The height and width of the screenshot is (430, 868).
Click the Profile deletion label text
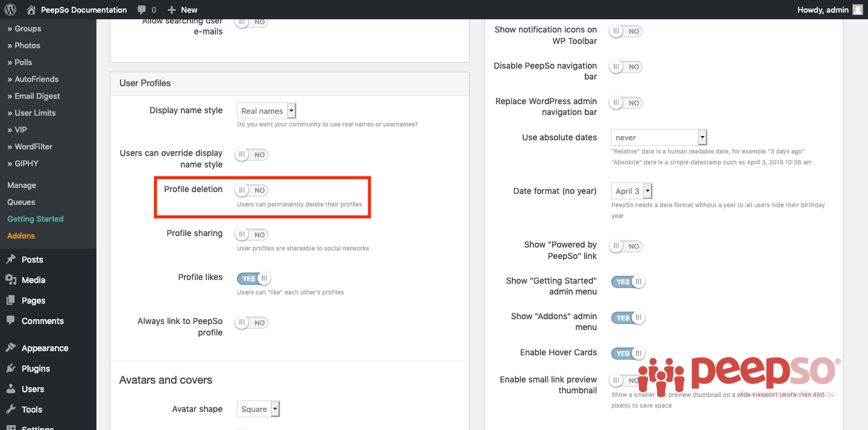coord(193,189)
